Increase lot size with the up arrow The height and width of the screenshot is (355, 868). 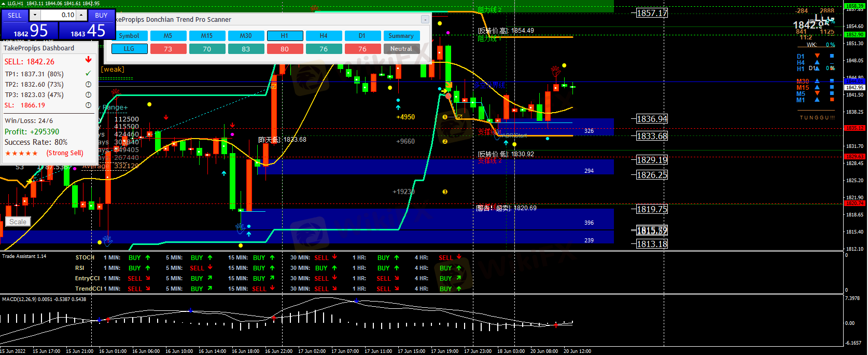coord(81,15)
